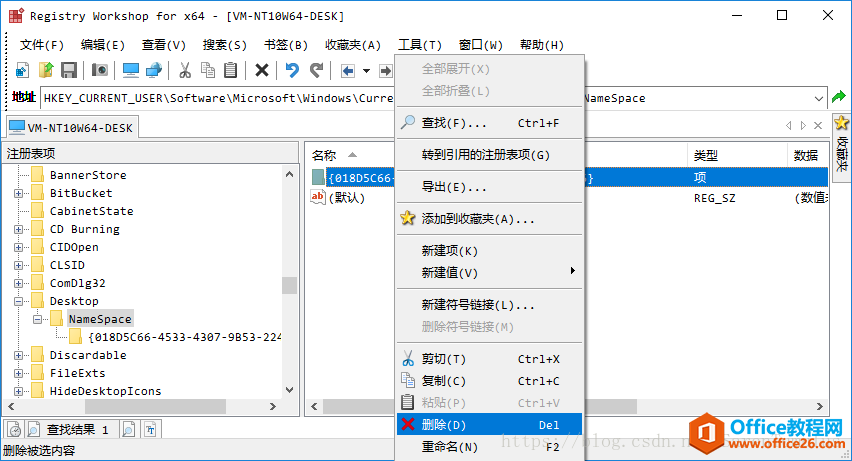The width and height of the screenshot is (852, 461).
Task: Click the gray Redo arrow icon
Action: coord(316,70)
